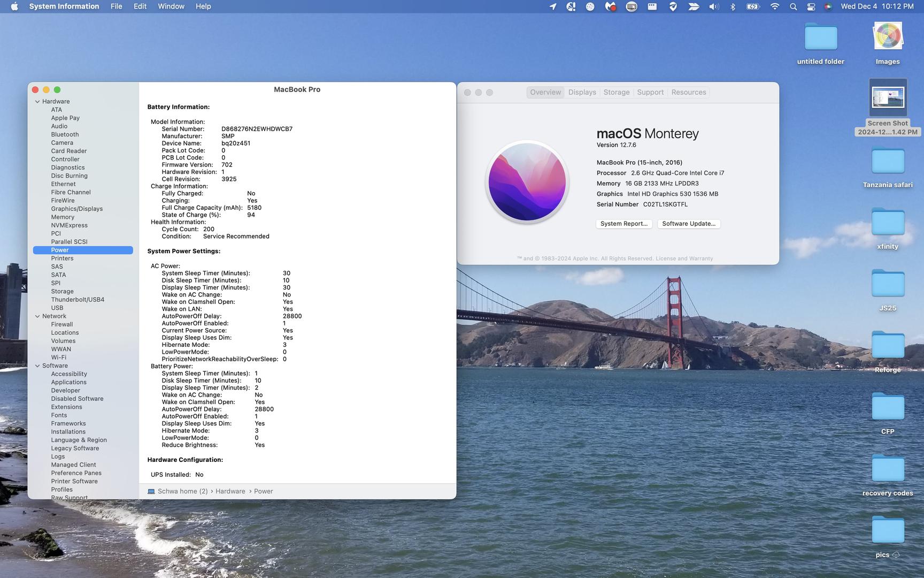This screenshot has height=578, width=924.
Task: Open the System Information app menu
Action: tap(64, 6)
